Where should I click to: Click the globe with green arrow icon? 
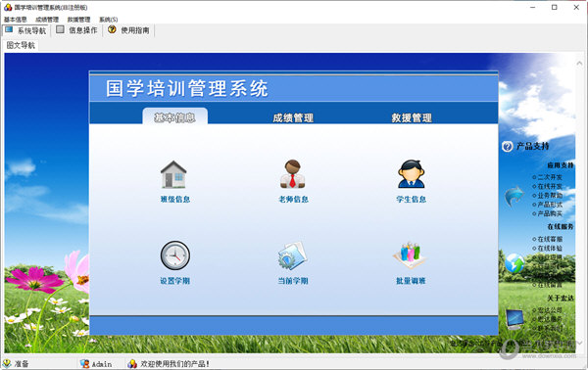[514, 263]
